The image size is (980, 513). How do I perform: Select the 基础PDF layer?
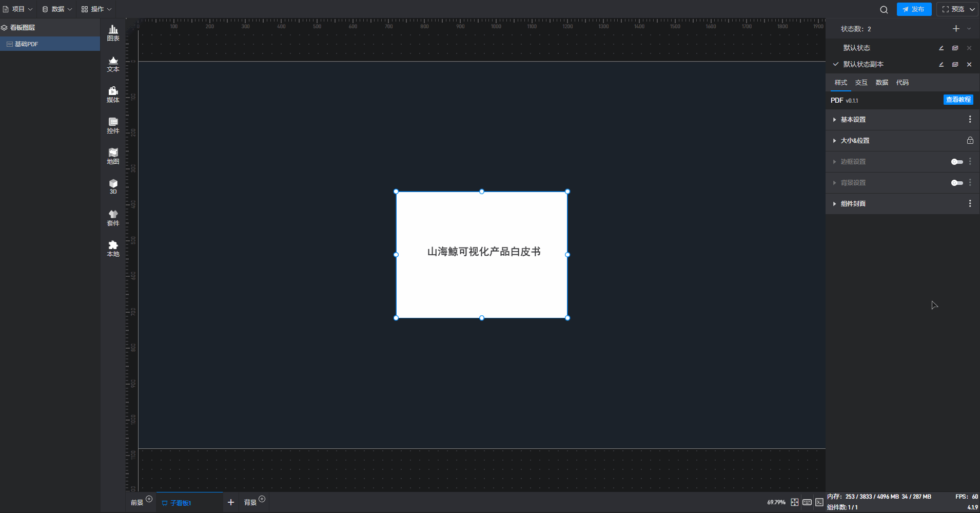[x=50, y=44]
